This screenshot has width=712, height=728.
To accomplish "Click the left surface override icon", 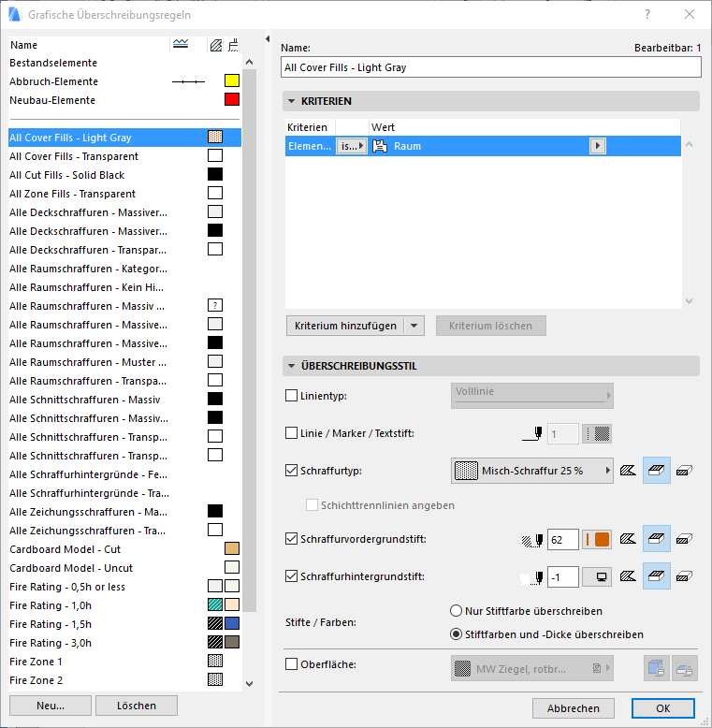I will 656,668.
